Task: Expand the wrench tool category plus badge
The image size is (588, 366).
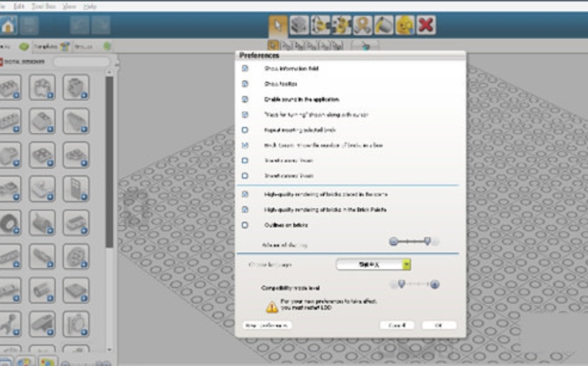Action: (16, 332)
